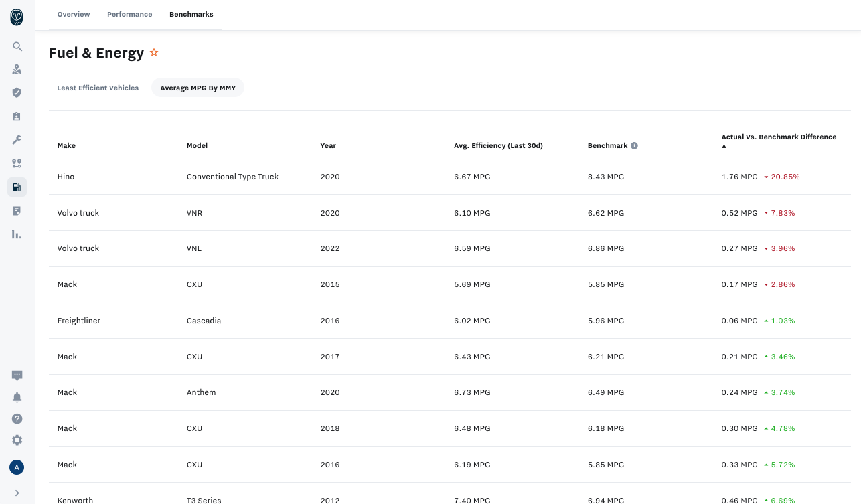
Task: Select the Benchmarks tab
Action: [191, 14]
